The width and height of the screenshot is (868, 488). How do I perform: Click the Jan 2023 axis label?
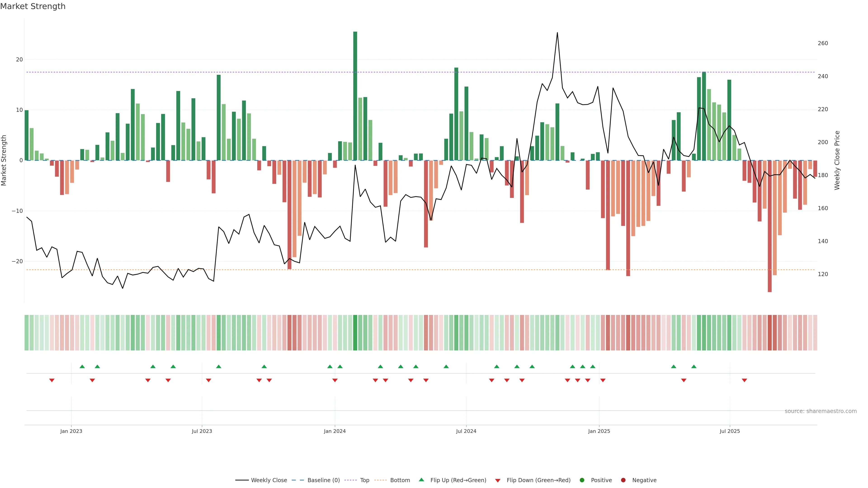(71, 431)
